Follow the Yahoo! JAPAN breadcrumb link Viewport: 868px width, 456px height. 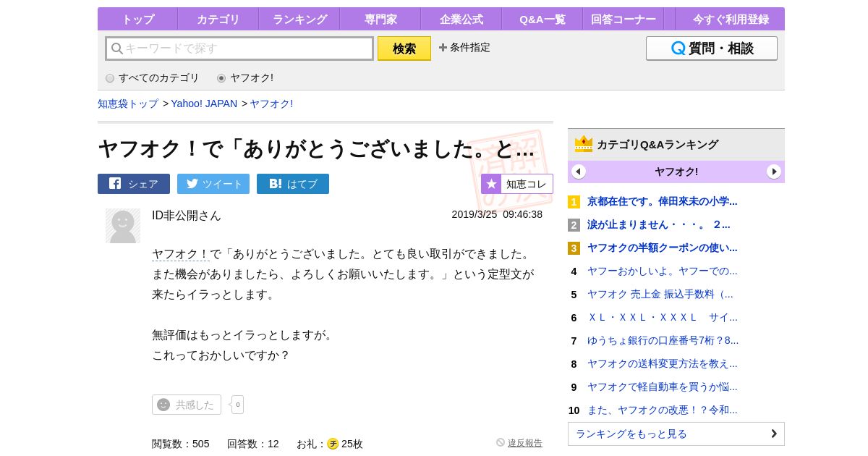click(204, 104)
